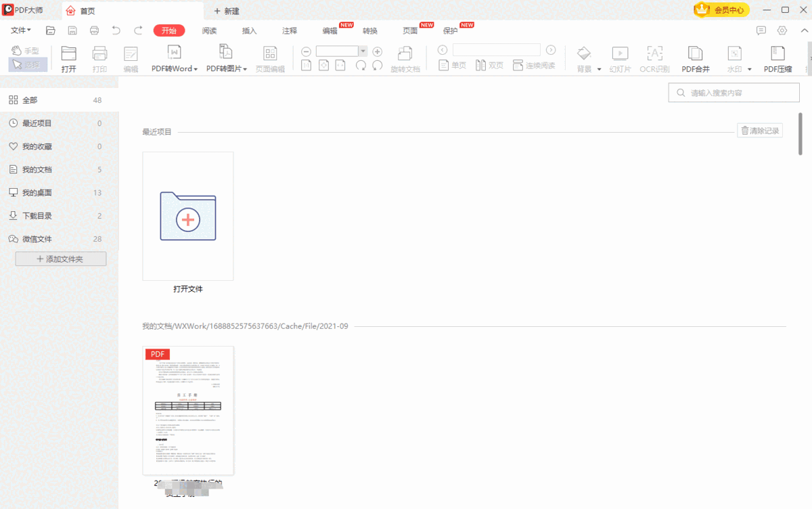Viewport: 812px width, 509px height.
Task: Switch to the 转换 ribbon tab
Action: 370,30
